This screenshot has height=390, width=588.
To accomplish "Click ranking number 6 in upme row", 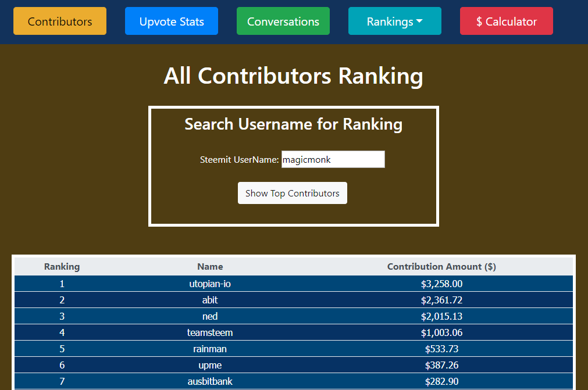I will (62, 365).
